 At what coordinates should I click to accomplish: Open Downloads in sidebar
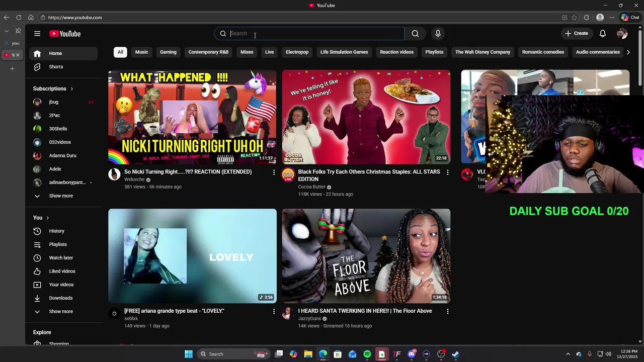(63, 298)
